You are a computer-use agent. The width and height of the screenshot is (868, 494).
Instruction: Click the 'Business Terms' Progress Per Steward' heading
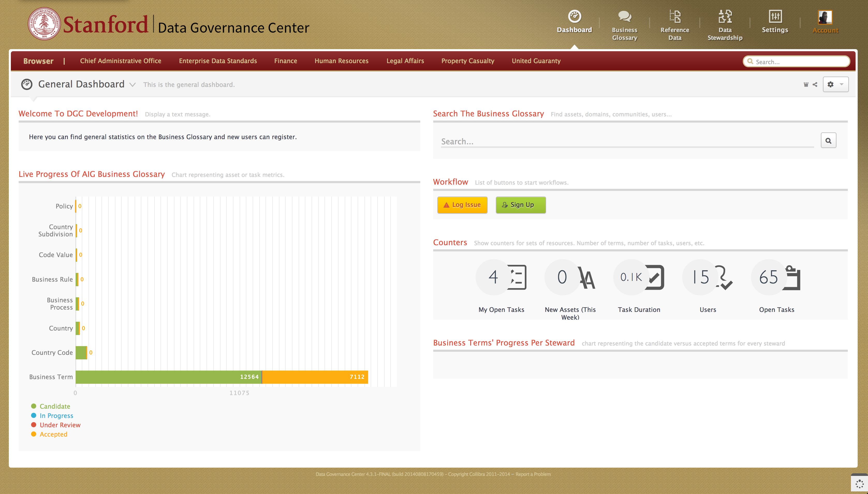[x=503, y=343]
